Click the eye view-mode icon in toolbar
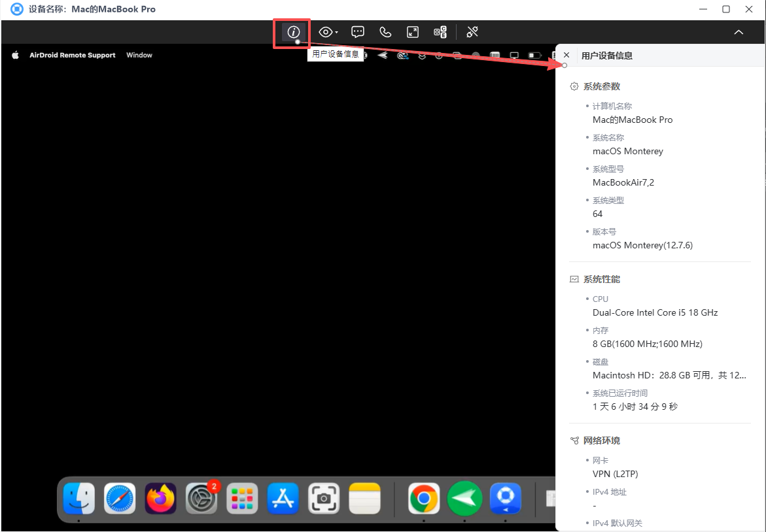Screen dimensions: 766x532 pyautogui.click(x=325, y=32)
